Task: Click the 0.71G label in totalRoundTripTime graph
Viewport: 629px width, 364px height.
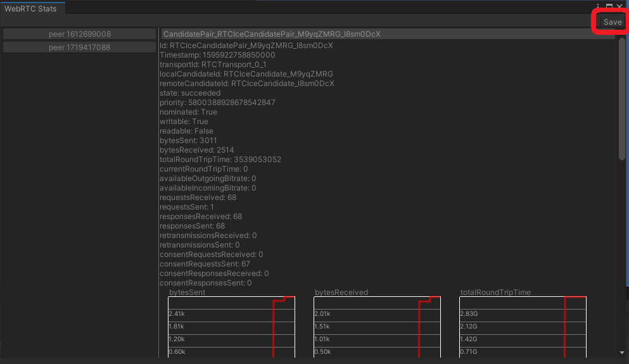Action: click(x=469, y=352)
